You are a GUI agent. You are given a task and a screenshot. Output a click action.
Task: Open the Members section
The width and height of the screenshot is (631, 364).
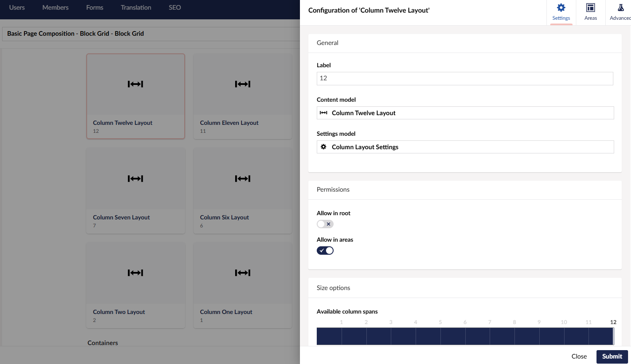point(56,8)
